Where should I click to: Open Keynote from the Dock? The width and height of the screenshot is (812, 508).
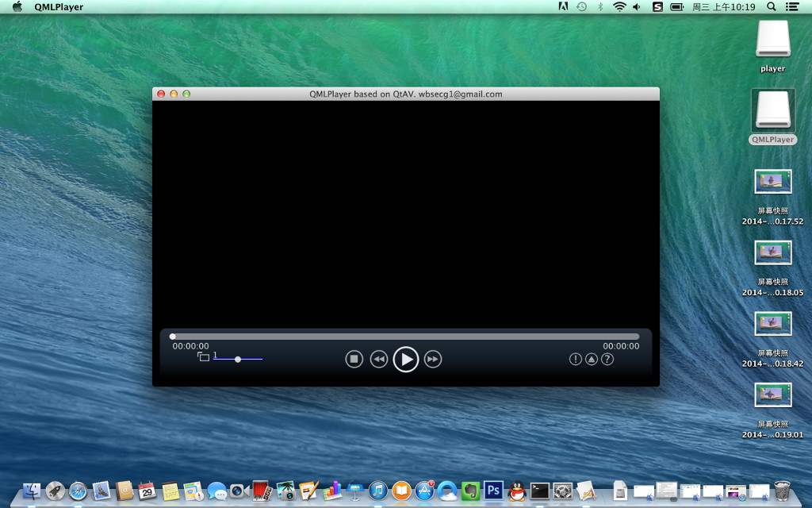[x=355, y=491]
